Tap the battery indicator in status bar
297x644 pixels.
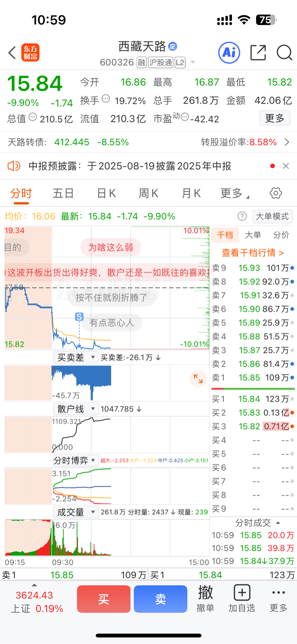pos(267,20)
